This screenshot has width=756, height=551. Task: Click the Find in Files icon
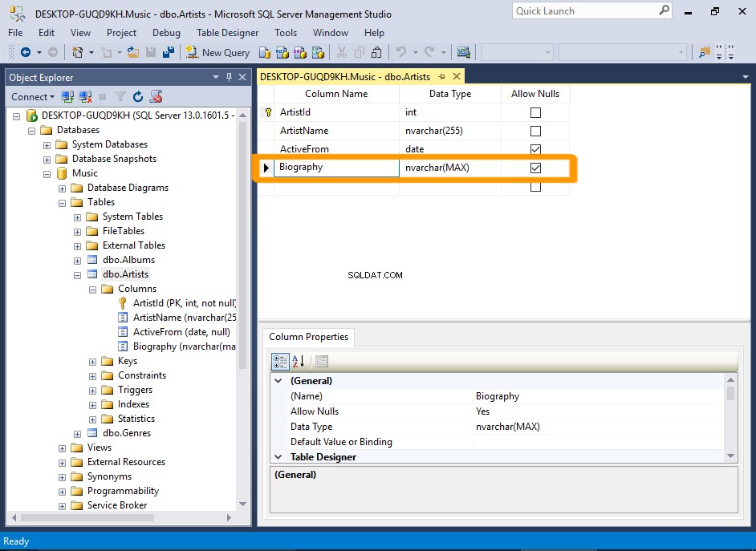point(705,52)
